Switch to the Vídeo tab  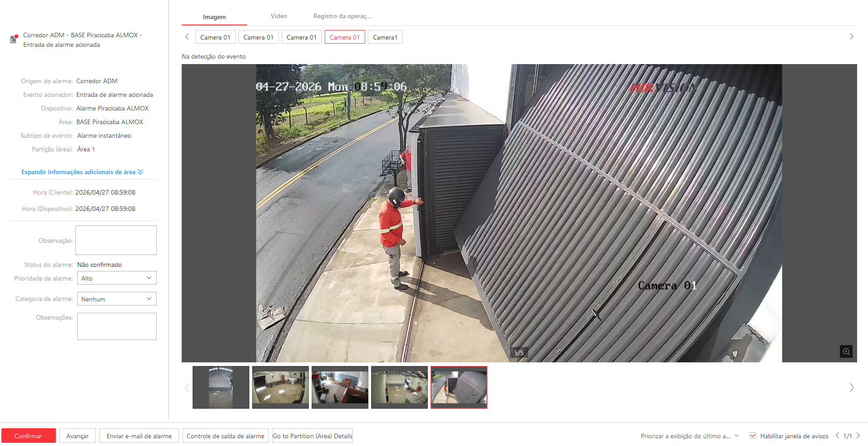(278, 16)
